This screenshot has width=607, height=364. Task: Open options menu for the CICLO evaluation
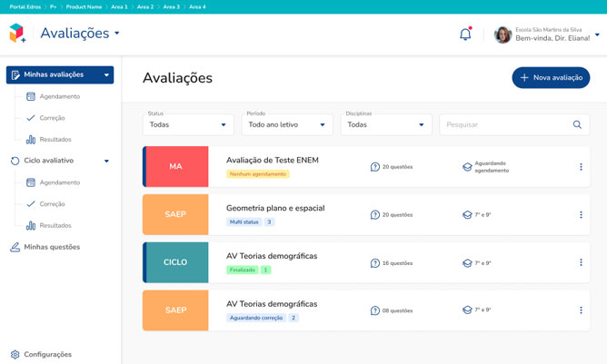point(581,262)
